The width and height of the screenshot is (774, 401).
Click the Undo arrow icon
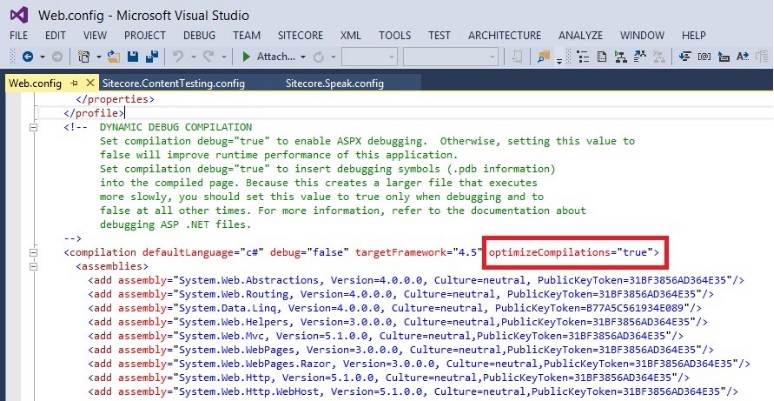[x=177, y=57]
